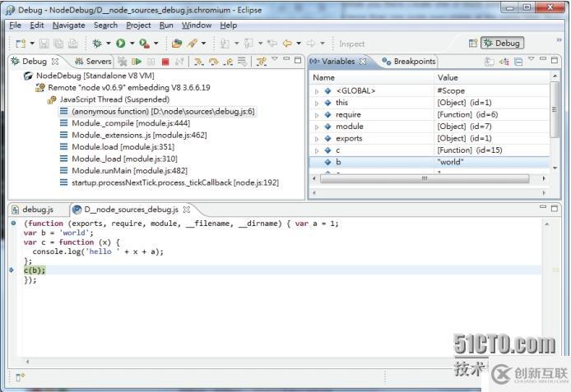
Task: Click the Open Perspective icon
Action: click(x=472, y=44)
